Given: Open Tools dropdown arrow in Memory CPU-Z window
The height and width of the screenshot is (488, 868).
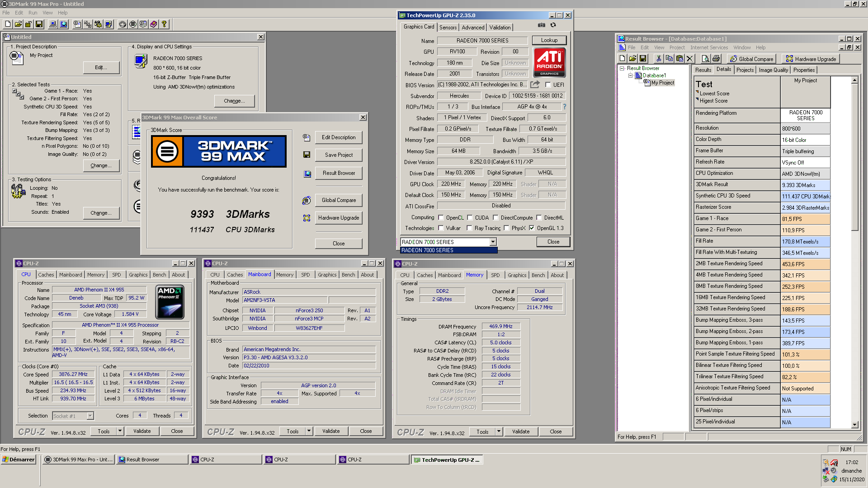Looking at the screenshot, I should click(499, 432).
